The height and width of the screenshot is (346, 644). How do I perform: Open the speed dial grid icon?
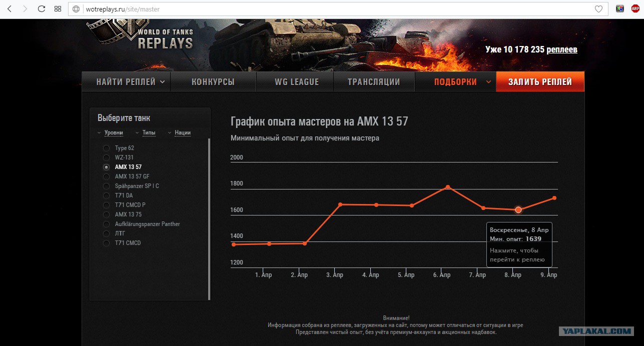[58, 9]
